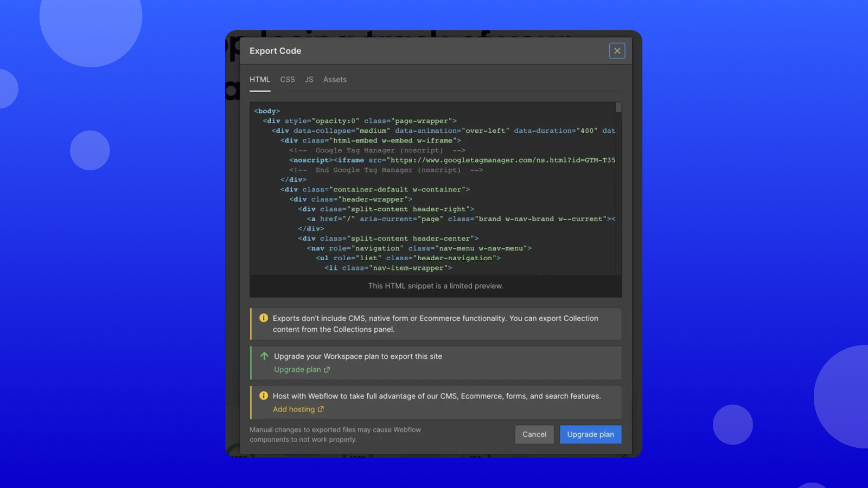Click the limited preview notice text

(x=436, y=286)
